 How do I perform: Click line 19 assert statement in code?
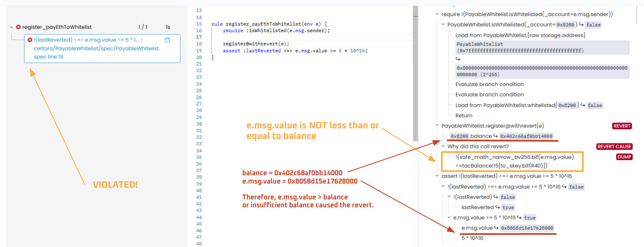(295, 51)
